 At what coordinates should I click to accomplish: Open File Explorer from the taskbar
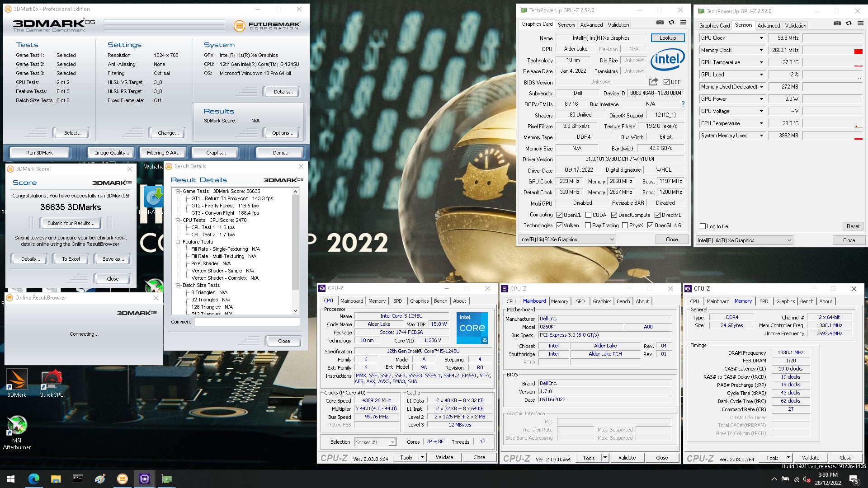pos(56,479)
